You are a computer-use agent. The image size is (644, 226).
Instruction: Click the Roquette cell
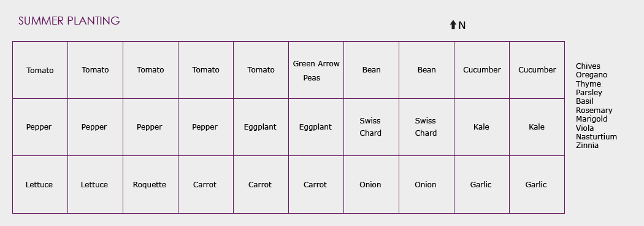[150, 184]
